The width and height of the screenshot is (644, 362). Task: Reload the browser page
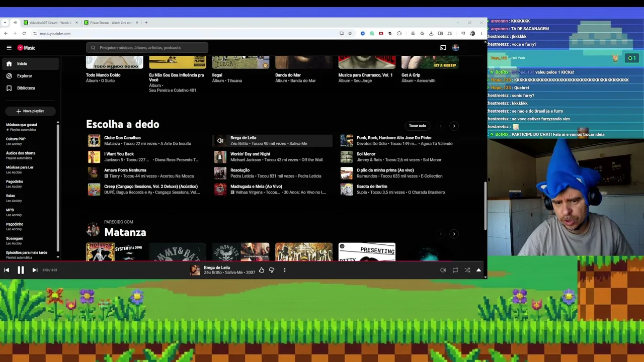point(24,33)
